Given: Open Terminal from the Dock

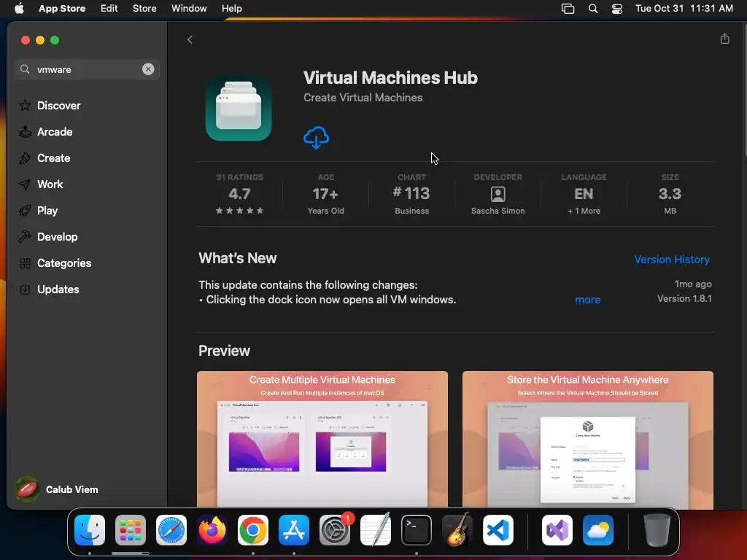Looking at the screenshot, I should click(x=417, y=530).
